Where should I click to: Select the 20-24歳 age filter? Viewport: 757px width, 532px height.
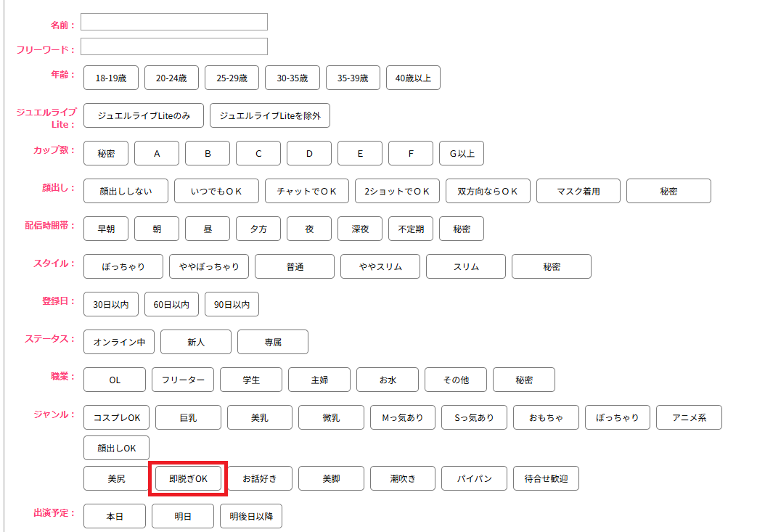(171, 78)
